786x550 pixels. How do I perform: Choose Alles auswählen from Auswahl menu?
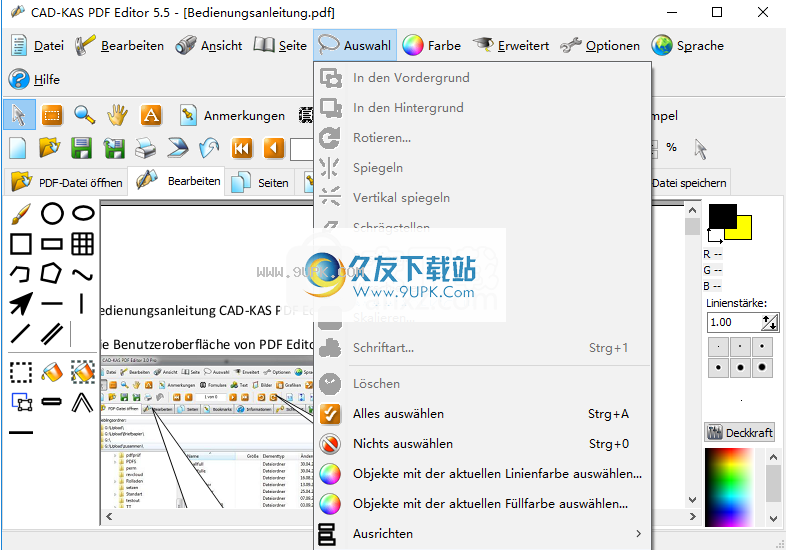(483, 414)
